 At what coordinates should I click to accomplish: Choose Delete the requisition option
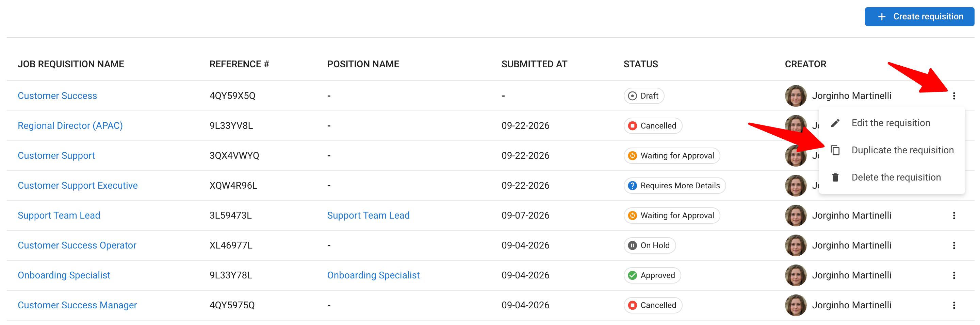(x=892, y=177)
